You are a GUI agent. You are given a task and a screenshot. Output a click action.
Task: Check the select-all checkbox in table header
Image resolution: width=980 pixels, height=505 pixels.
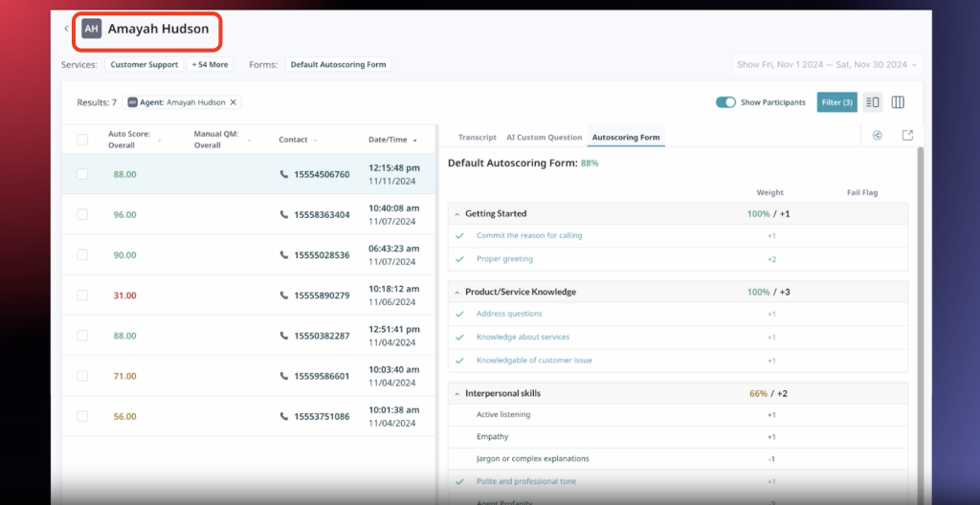click(82, 140)
